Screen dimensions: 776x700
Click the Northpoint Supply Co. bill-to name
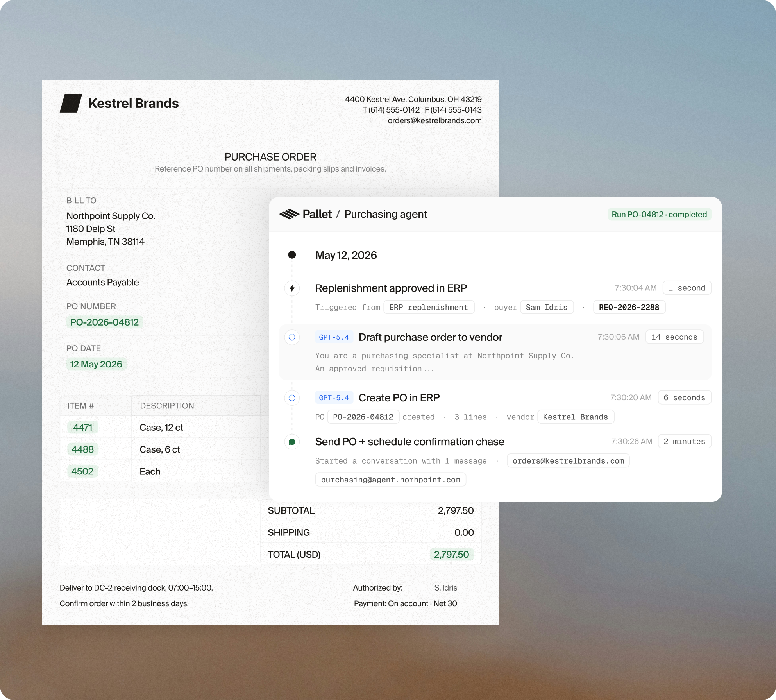pos(111,216)
